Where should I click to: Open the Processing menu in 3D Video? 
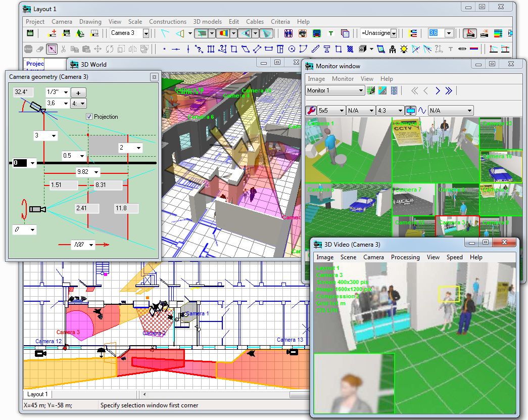pos(405,257)
